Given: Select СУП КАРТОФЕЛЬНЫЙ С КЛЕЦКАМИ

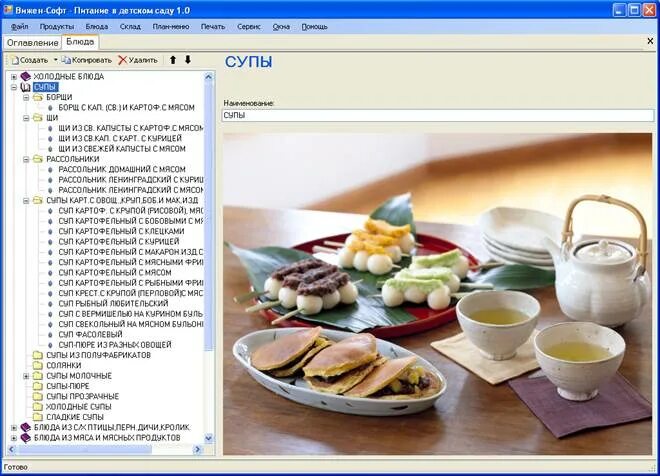Looking at the screenshot, I should click(121, 231).
